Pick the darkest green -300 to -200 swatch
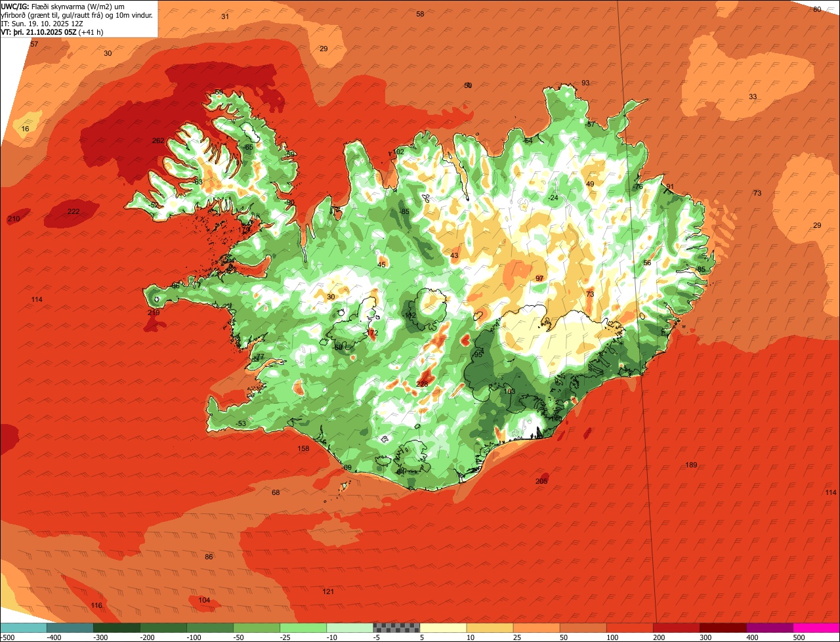The height and width of the screenshot is (642, 840). (117, 628)
